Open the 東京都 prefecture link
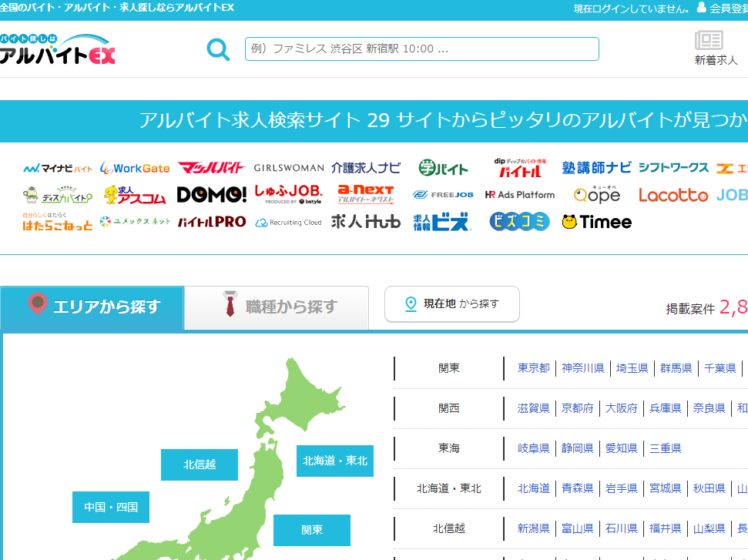This screenshot has width=748, height=560. [534, 368]
